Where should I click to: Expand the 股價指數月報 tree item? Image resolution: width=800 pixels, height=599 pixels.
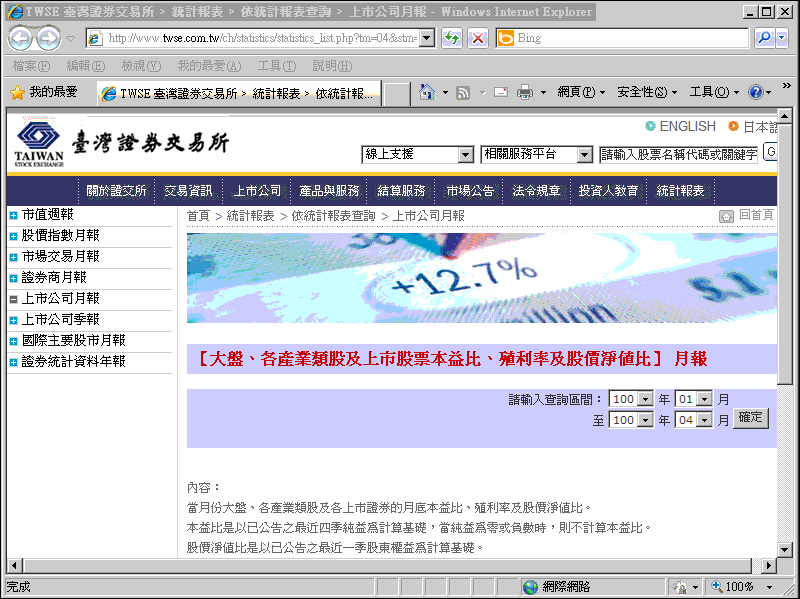tap(13, 237)
